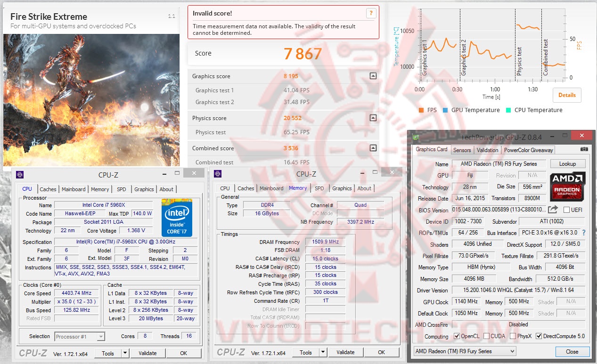Click the Driver Version field in GPU-Z
Screen dimensions: 597x364
518,290
